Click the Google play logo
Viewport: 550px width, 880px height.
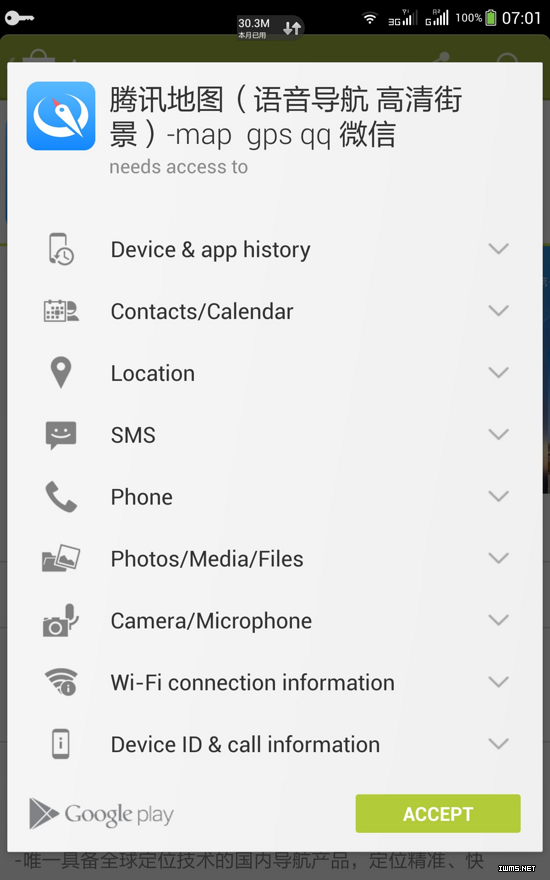pos(102,814)
